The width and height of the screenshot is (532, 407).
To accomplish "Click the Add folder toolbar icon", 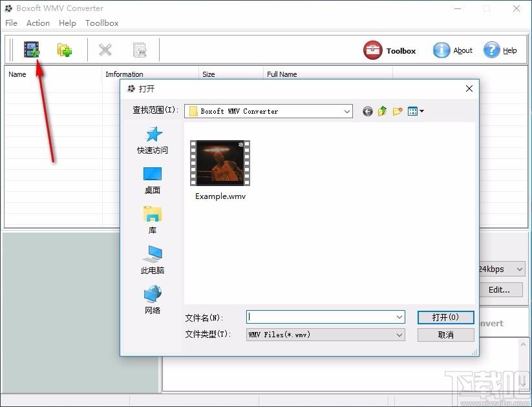I will click(x=64, y=50).
